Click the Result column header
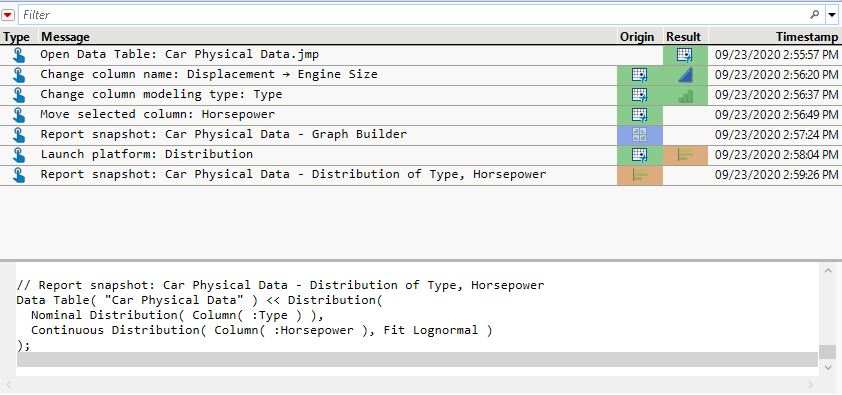This screenshot has width=842, height=395. 684,36
